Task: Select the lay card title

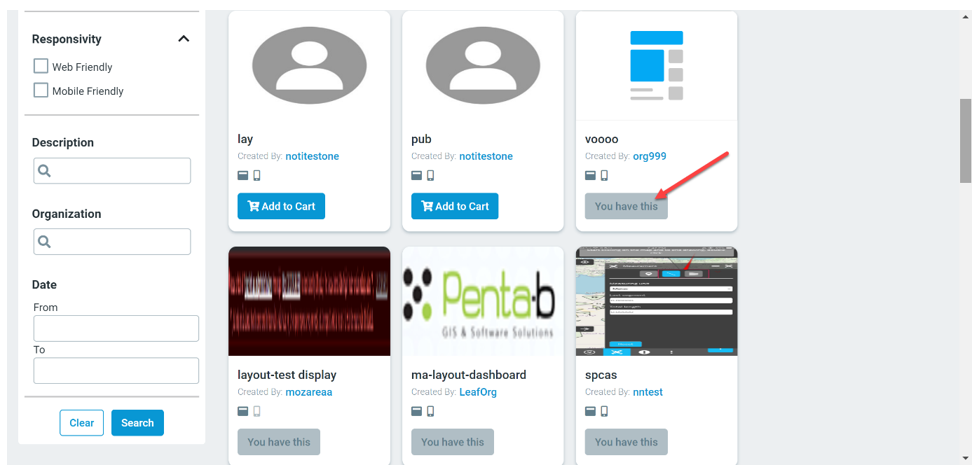Action: pos(245,139)
